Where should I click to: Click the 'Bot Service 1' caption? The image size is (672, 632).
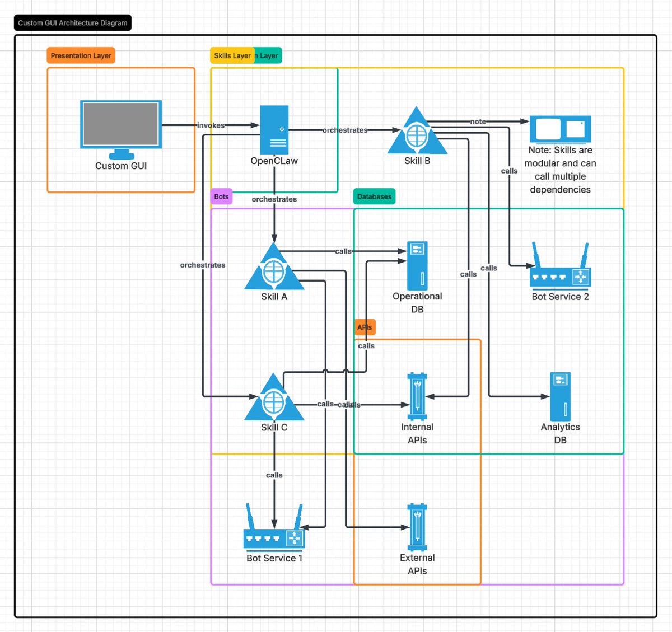coord(274,558)
